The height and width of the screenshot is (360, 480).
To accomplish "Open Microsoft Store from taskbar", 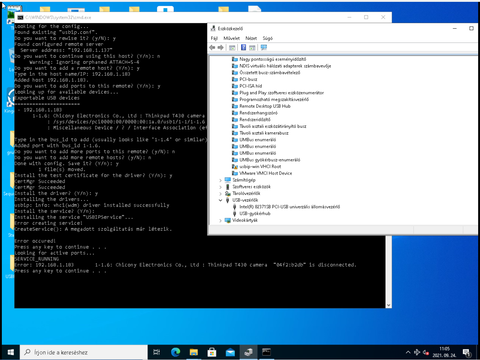I will (212, 352).
